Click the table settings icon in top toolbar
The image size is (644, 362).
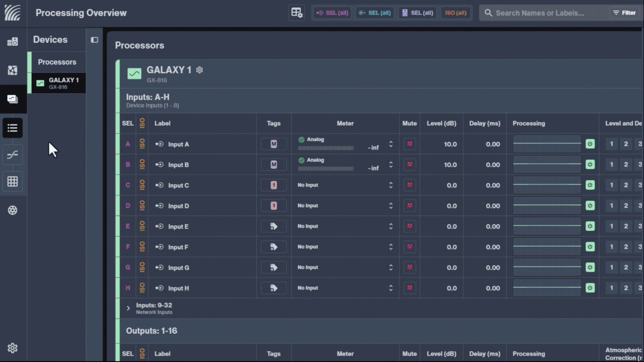point(297,13)
